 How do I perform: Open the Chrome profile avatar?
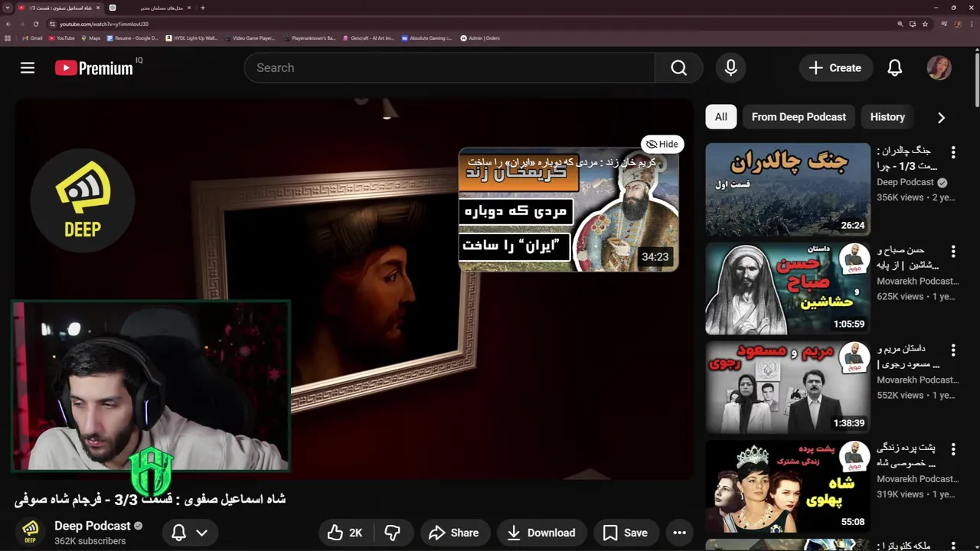958,24
